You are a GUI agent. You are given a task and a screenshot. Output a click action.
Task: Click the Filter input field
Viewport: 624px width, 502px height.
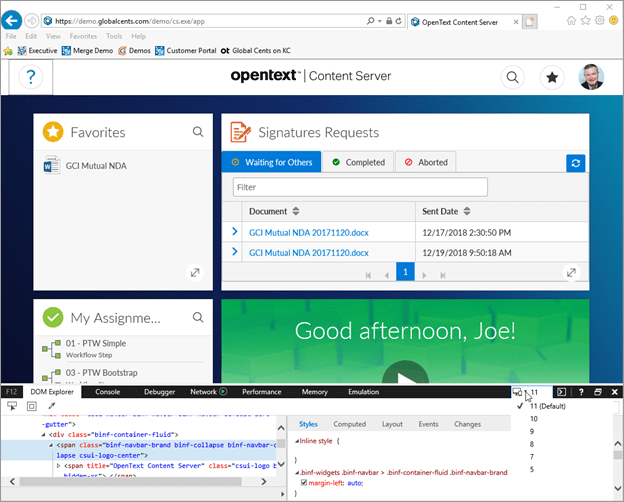tap(360, 187)
